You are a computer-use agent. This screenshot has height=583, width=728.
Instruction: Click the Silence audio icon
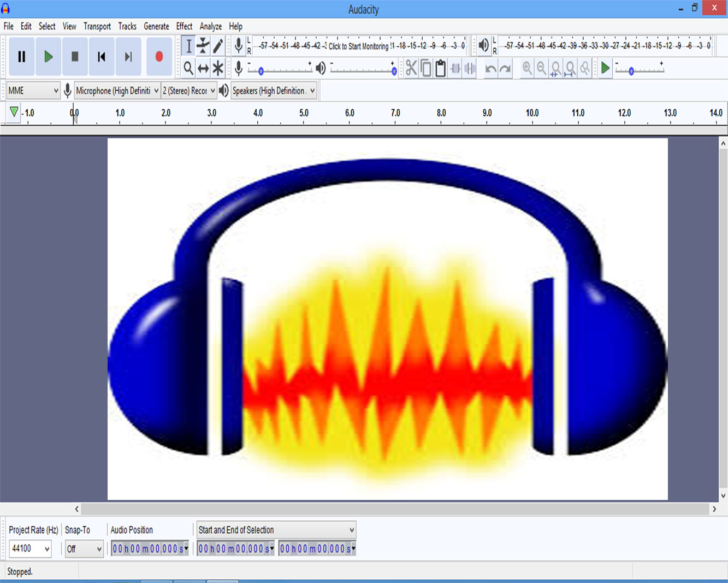(x=470, y=68)
